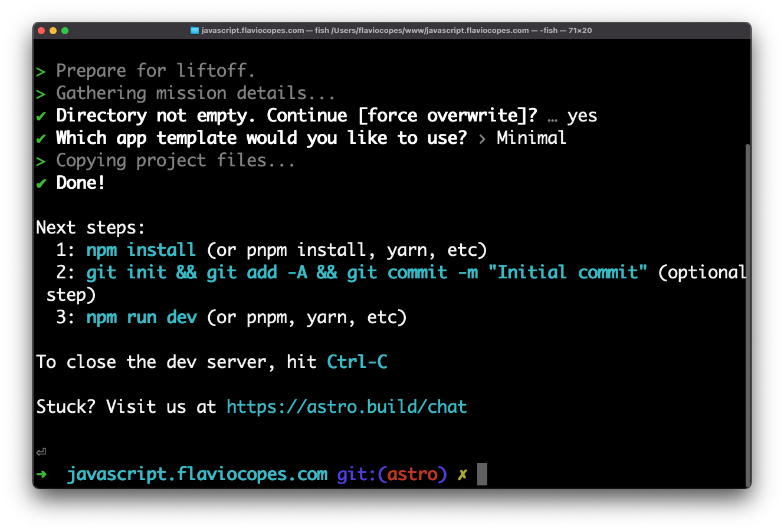Click the green checkmark beside Done!
This screenshot has width=784, height=532.
tap(41, 183)
